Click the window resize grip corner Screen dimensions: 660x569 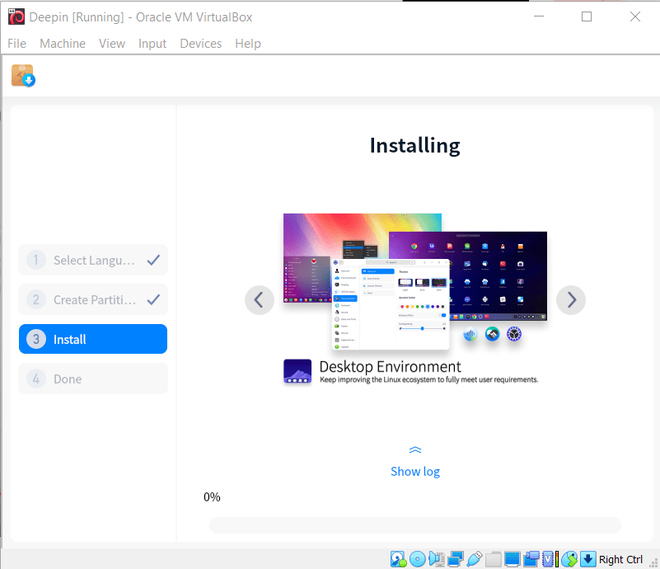[x=654, y=563]
